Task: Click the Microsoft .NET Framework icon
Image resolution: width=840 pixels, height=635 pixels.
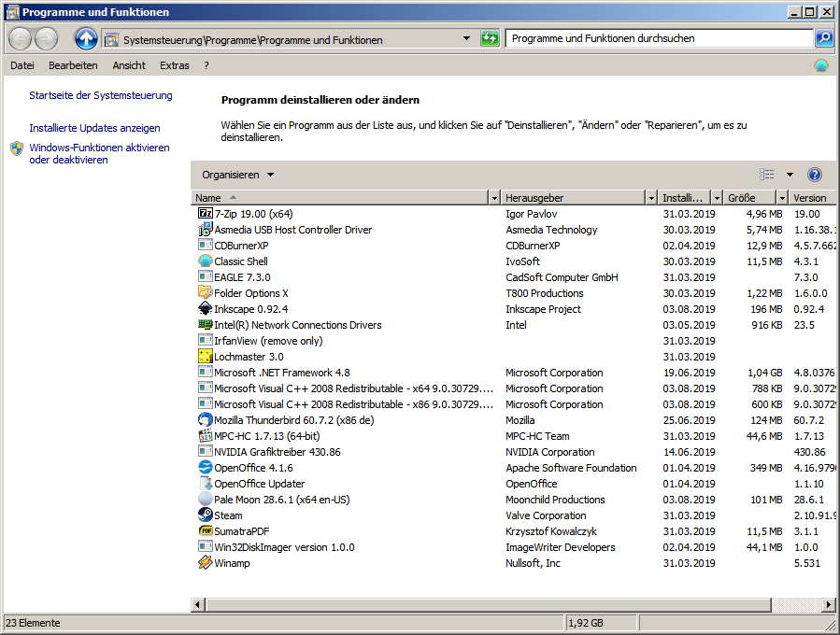Action: (x=206, y=372)
